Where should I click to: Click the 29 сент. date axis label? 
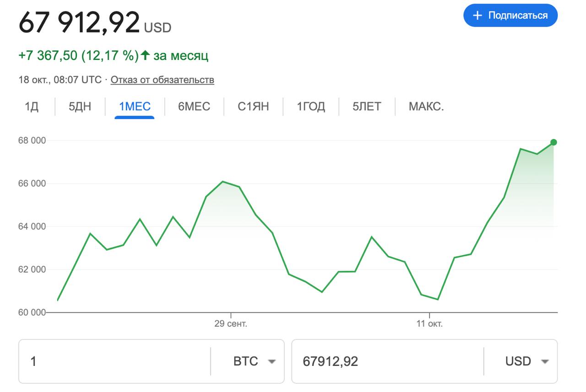pyautogui.click(x=231, y=324)
